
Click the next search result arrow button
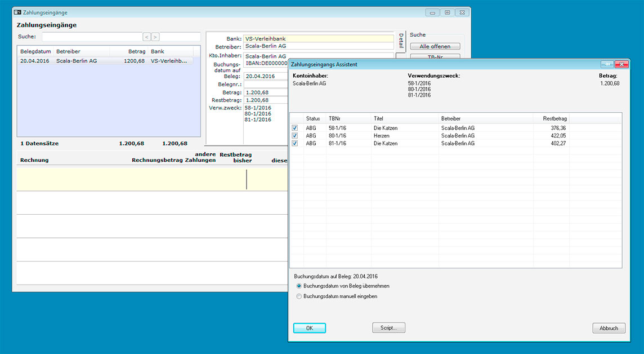tap(155, 37)
